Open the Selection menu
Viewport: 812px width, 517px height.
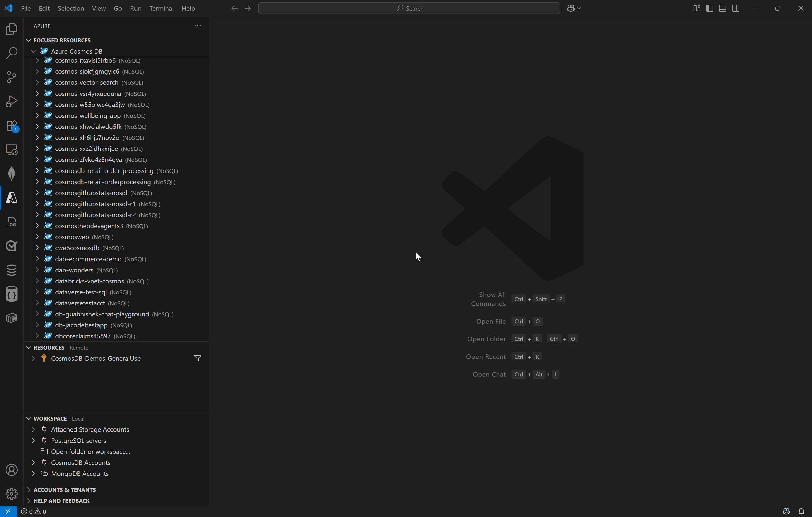pyautogui.click(x=71, y=8)
